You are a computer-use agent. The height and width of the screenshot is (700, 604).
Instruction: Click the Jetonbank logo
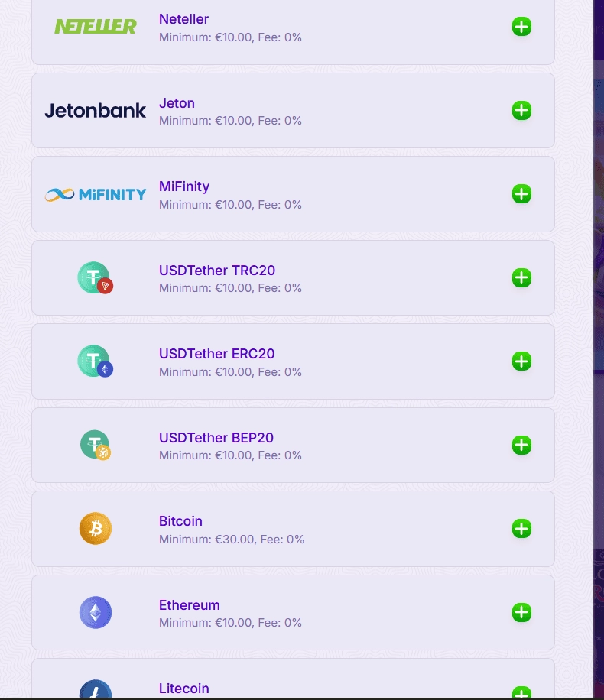tap(96, 111)
